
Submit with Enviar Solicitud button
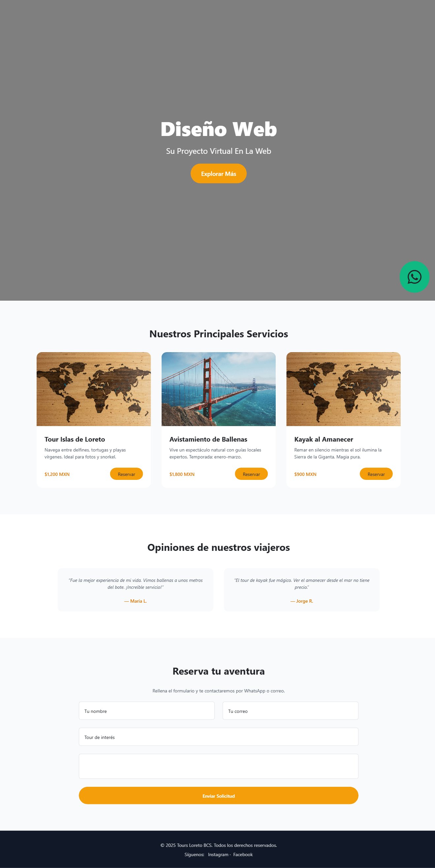point(219,795)
